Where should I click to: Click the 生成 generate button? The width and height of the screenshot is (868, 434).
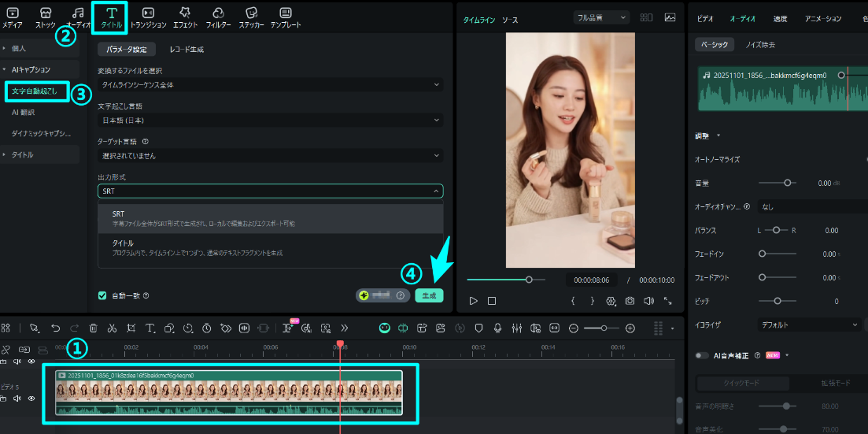click(429, 295)
